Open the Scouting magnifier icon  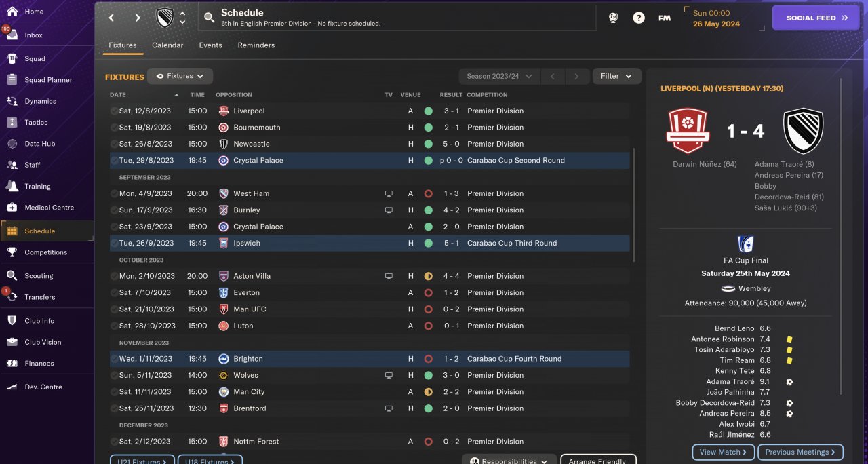[12, 276]
